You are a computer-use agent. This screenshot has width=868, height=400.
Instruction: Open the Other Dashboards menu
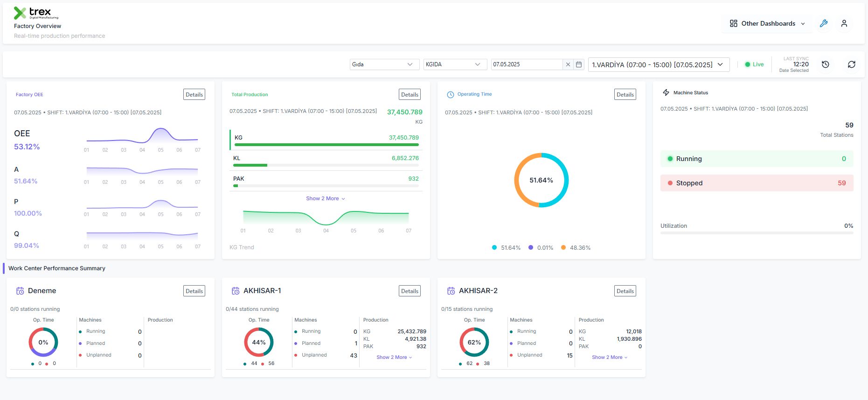pyautogui.click(x=768, y=23)
